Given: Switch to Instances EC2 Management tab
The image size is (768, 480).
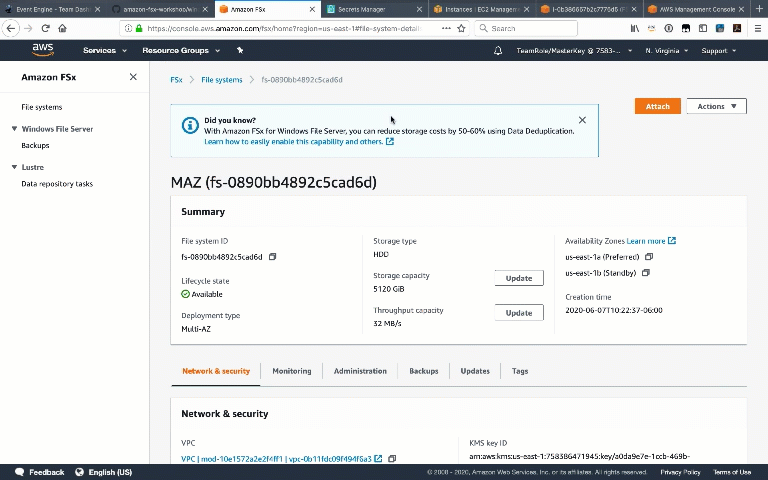Looking at the screenshot, I should point(479,9).
